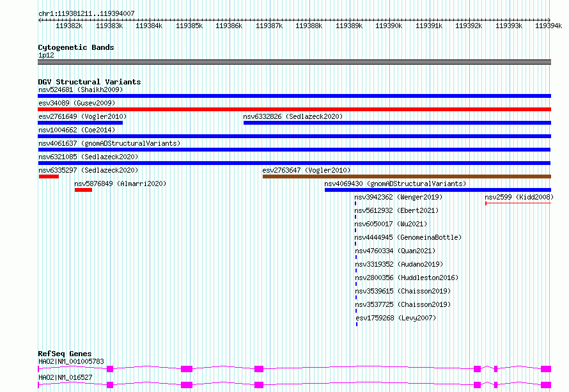Open nsv3319352 (Audano2019) label

coord(399,264)
